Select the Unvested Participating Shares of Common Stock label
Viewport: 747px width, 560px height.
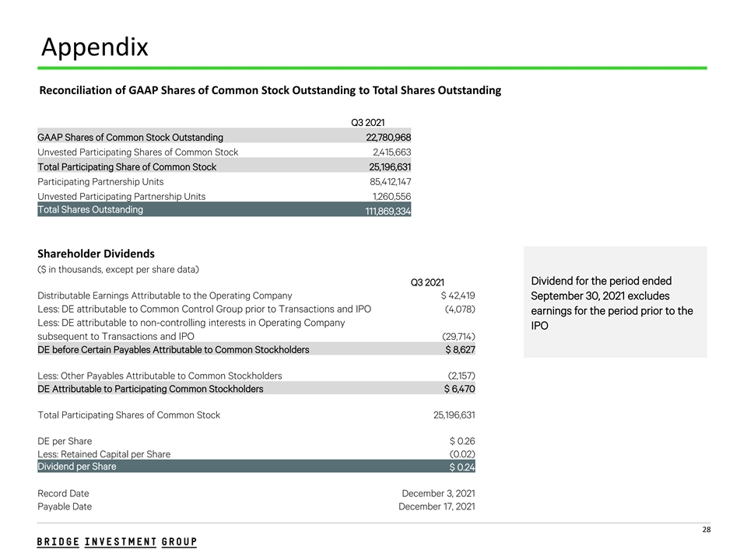[x=138, y=152]
